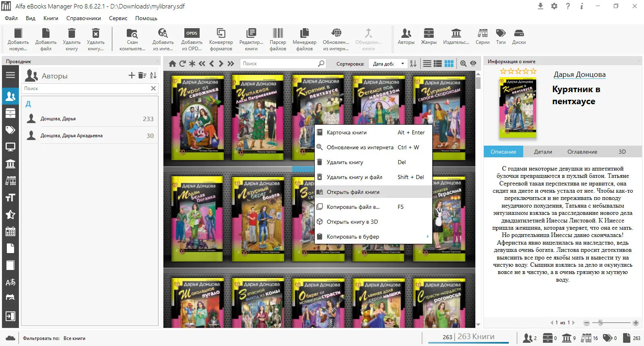Switch to detailed list view

click(438, 64)
